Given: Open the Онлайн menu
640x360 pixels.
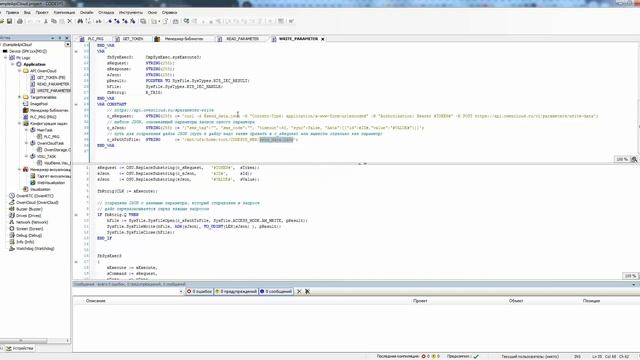Looking at the screenshot, I should [x=87, y=13].
